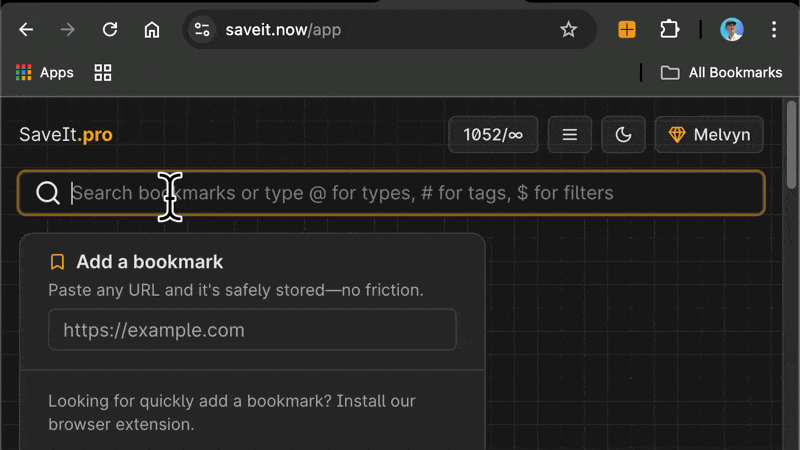Focus the Search bookmarks field
Image resolution: width=800 pixels, height=450 pixels.
(391, 193)
